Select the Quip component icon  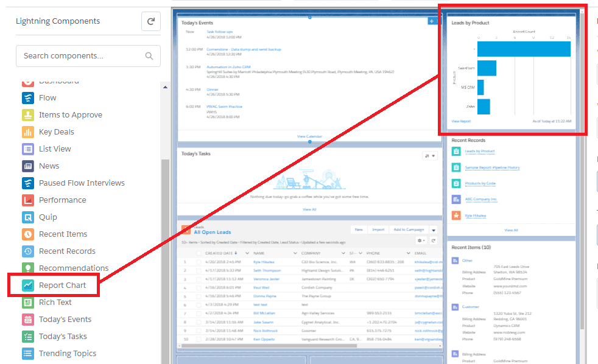click(x=28, y=217)
